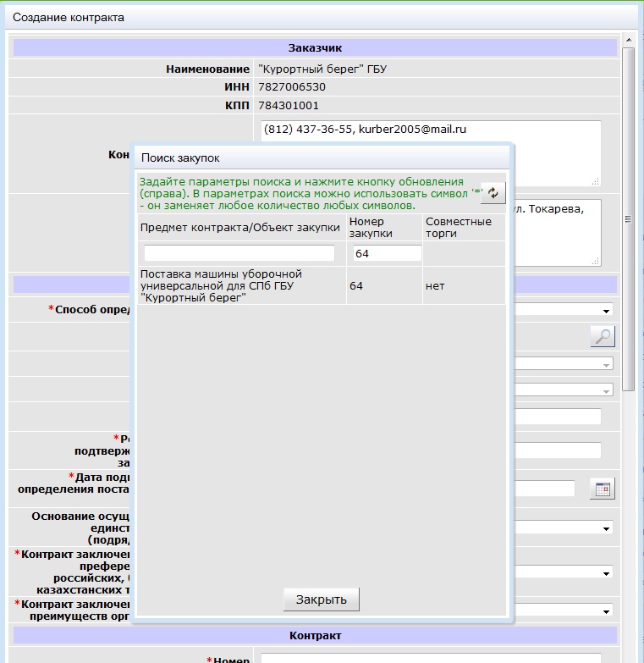The width and height of the screenshot is (644, 663).
Task: Expand dropdown for Контракт заключен преференции
Action: click(606, 573)
